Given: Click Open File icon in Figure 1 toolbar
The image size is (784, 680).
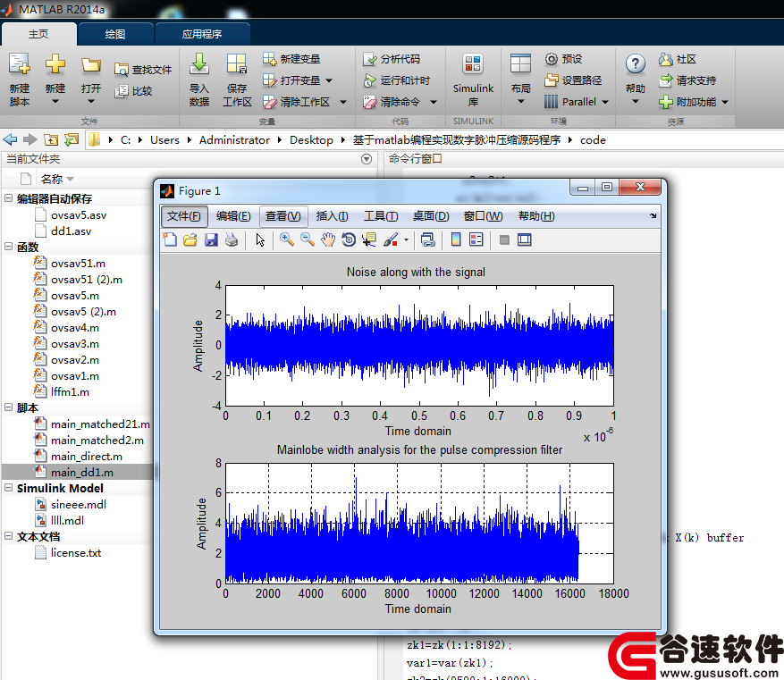Looking at the screenshot, I should click(190, 239).
